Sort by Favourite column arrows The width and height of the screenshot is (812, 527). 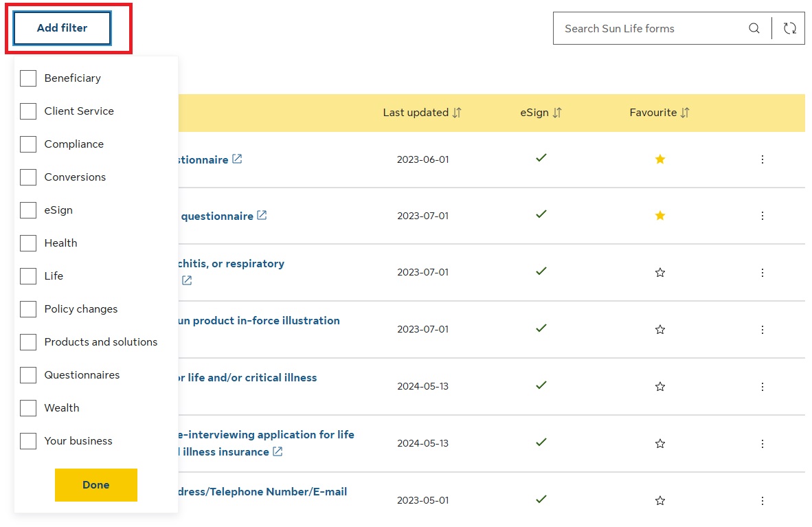(x=685, y=113)
